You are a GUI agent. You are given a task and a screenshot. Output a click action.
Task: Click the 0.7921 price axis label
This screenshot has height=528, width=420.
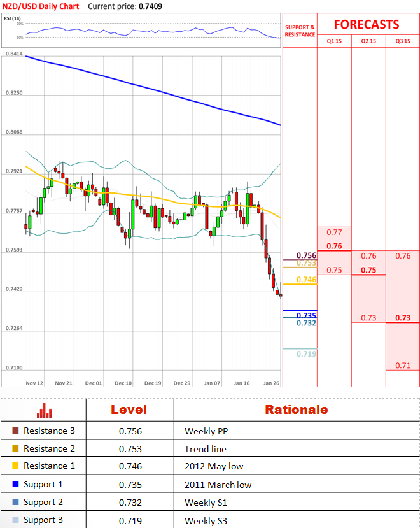[14, 171]
